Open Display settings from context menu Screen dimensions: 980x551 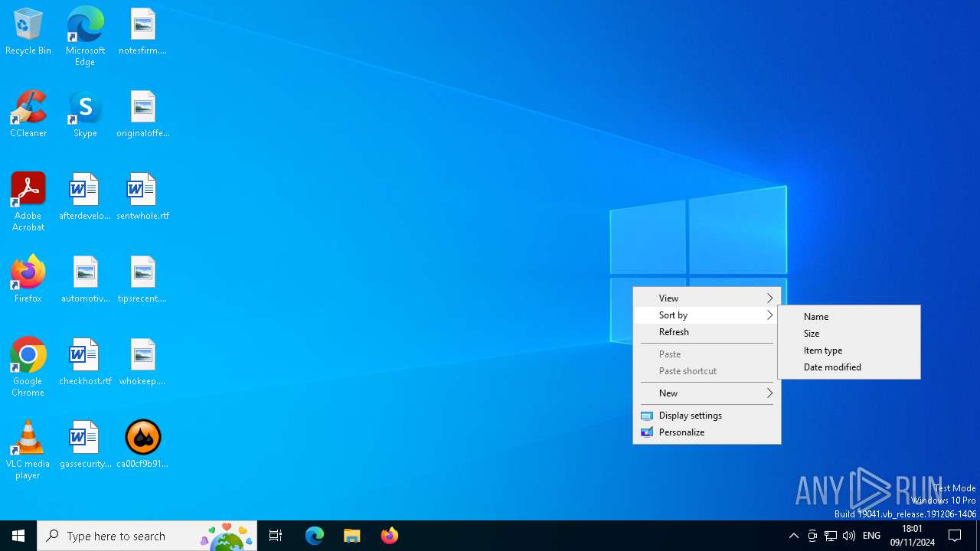point(707,416)
